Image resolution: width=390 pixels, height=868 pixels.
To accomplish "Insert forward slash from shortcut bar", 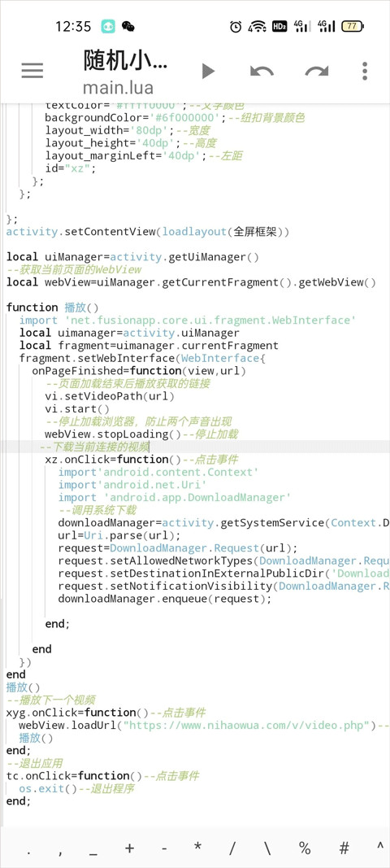I will point(233,848).
